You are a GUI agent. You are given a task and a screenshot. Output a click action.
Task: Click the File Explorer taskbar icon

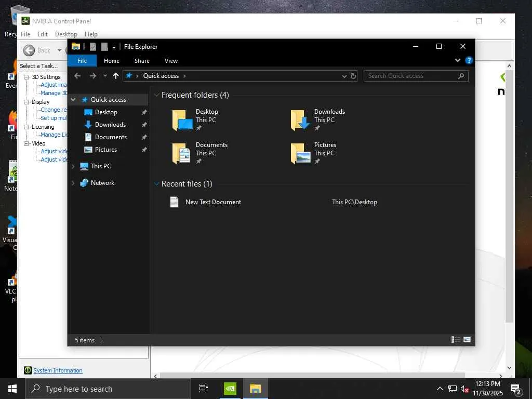click(256, 389)
